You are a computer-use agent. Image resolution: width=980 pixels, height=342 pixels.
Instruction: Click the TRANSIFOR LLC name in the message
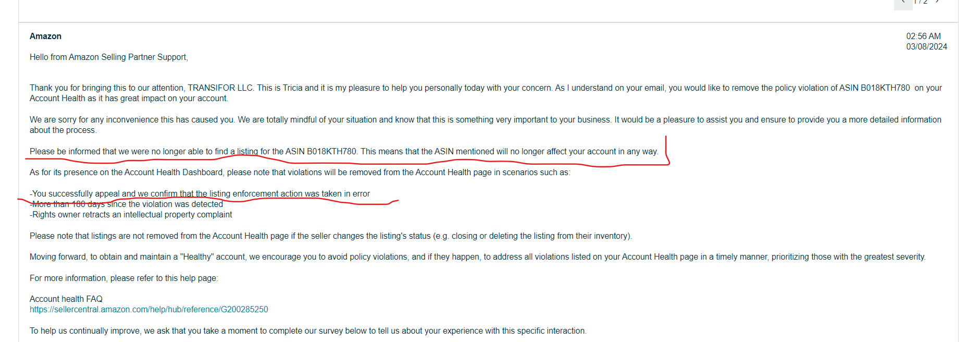pos(220,88)
